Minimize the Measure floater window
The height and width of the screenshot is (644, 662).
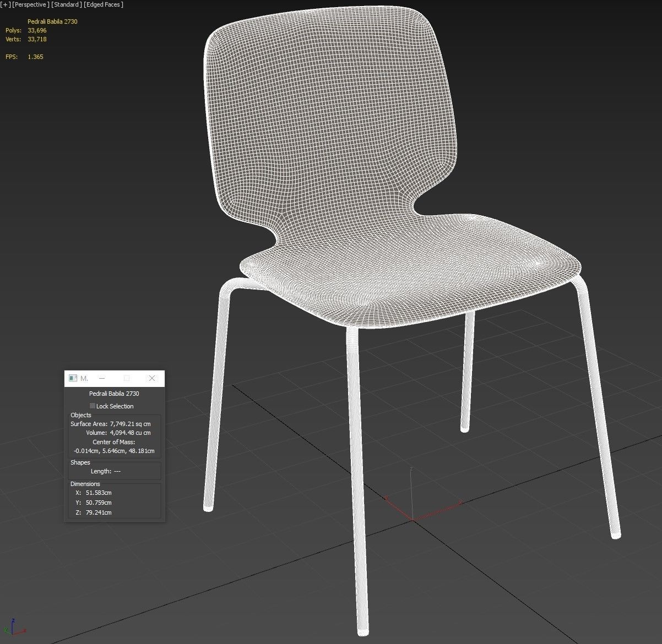coord(102,378)
